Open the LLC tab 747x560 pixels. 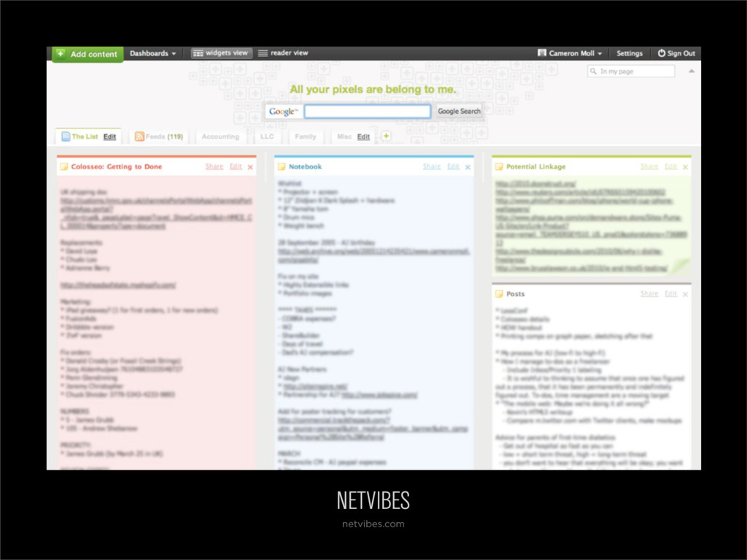(x=267, y=136)
